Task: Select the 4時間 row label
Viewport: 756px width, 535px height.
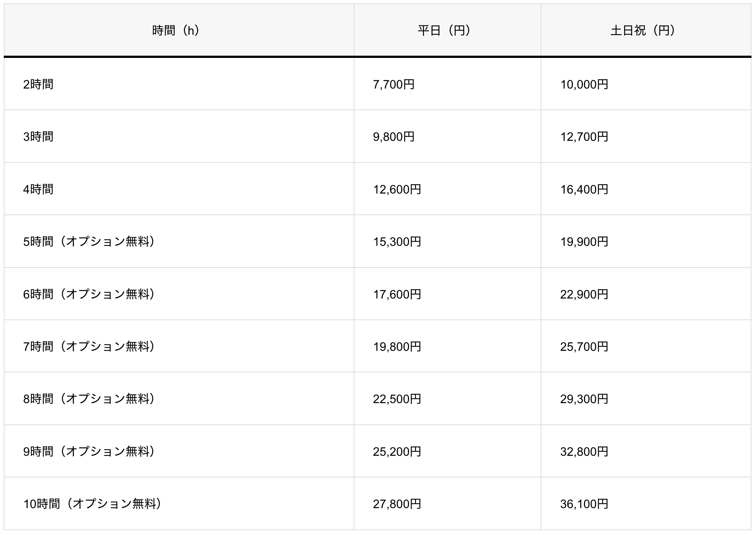Action: 38,189
